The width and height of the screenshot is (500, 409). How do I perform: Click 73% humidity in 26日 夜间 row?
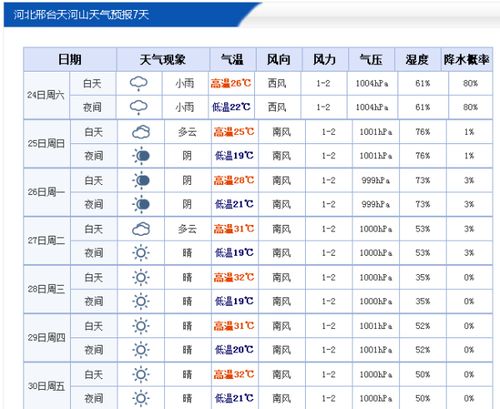422,204
